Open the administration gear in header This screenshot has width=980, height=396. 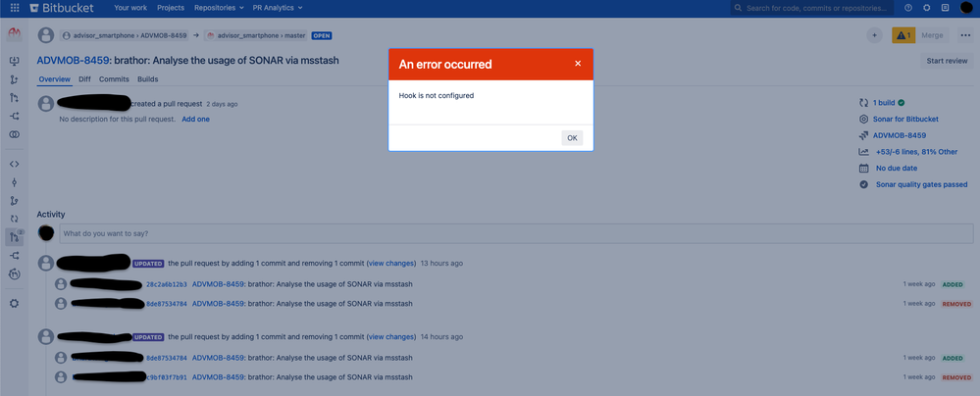pos(927,8)
